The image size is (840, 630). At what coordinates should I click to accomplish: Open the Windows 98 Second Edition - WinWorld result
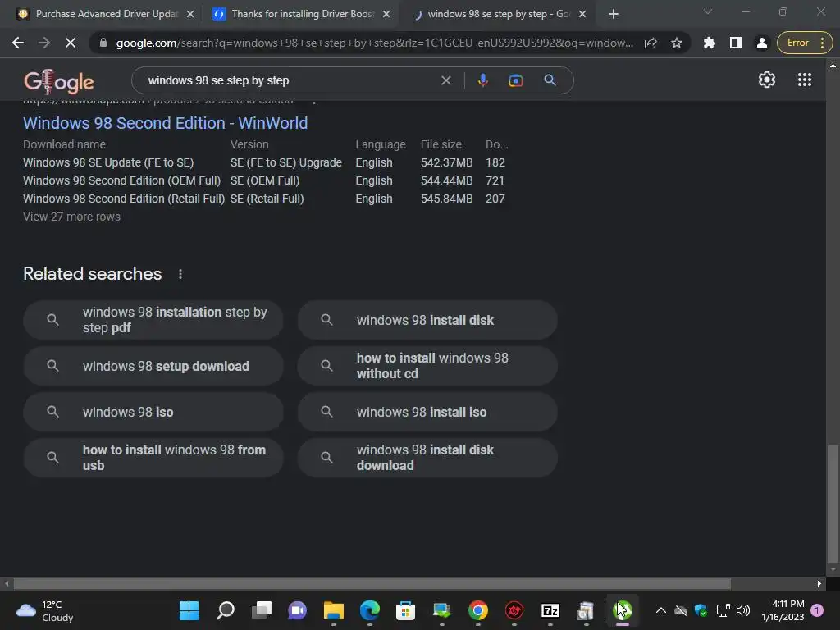point(165,123)
